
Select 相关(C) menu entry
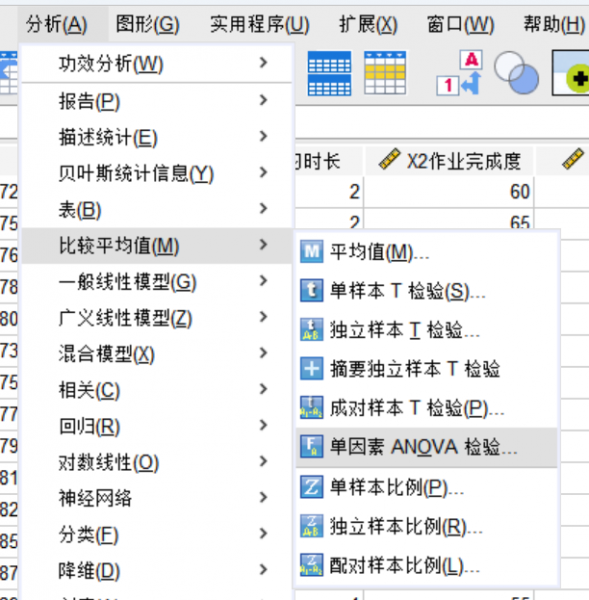click(x=157, y=390)
